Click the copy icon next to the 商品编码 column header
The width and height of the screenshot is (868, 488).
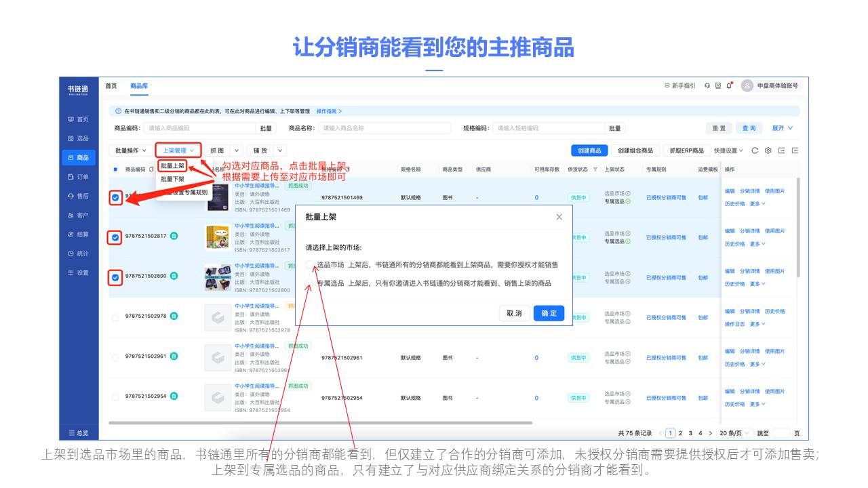point(151,169)
